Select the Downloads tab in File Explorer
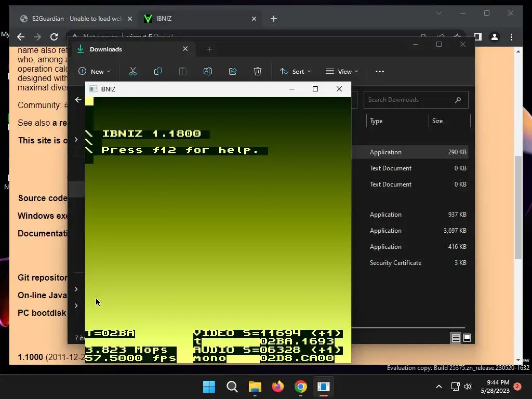This screenshot has height=399, width=532. click(132, 49)
